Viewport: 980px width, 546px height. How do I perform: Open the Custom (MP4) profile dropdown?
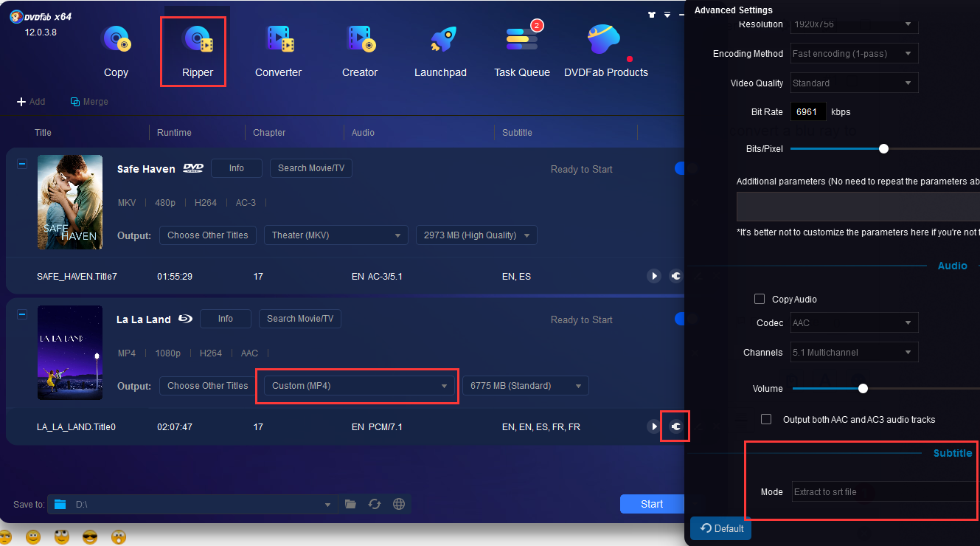tap(359, 386)
